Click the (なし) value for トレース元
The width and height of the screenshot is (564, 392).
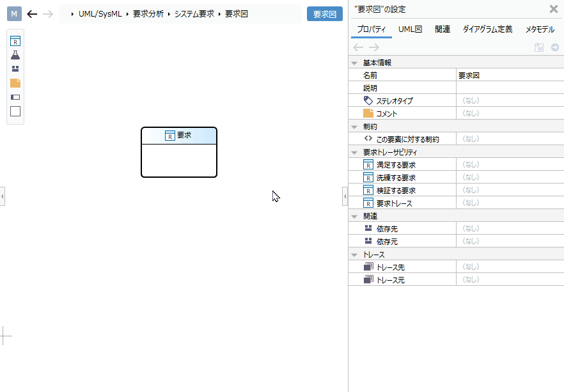tap(471, 279)
